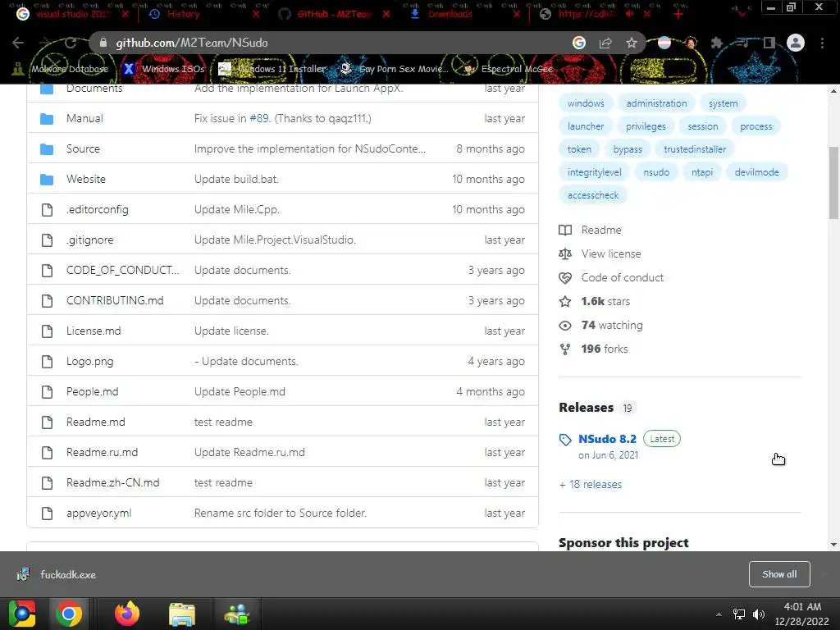The image size is (840, 630).
Task: Click Show all downloads button
Action: click(779, 574)
